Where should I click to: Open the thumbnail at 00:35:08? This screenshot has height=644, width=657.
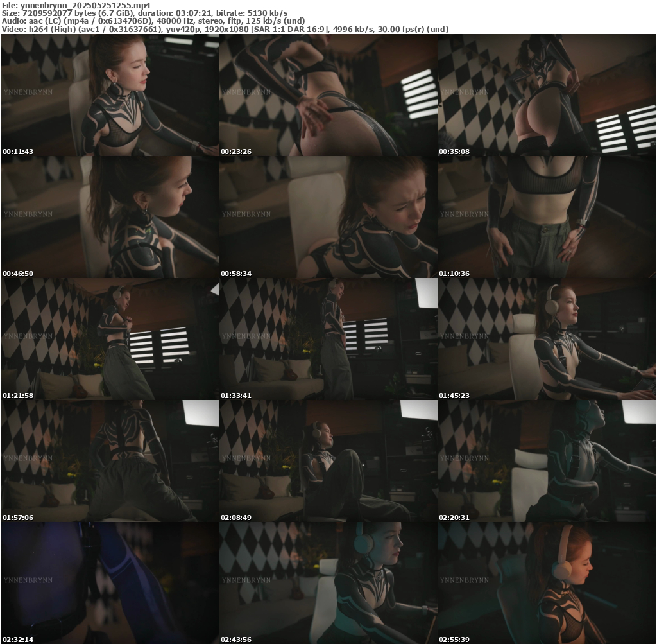tap(546, 95)
